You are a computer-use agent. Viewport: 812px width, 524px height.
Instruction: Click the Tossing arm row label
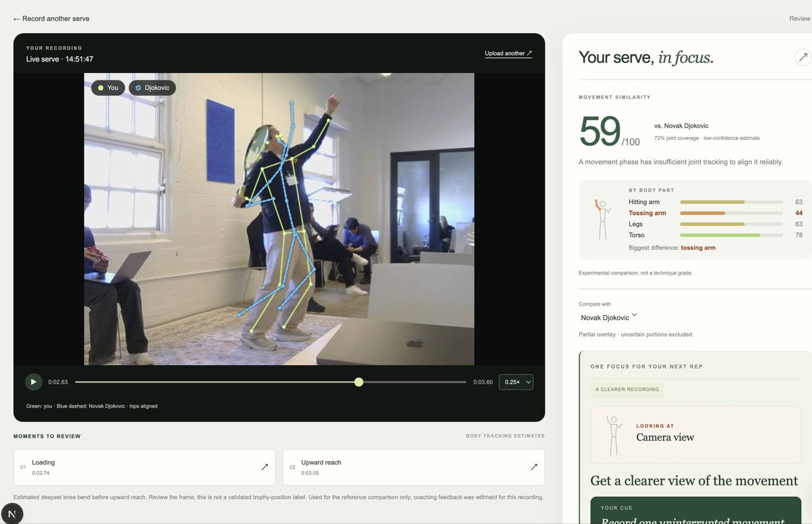648,213
